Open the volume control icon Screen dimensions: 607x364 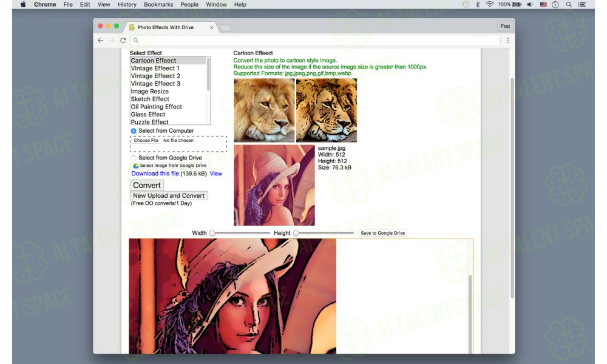(529, 5)
